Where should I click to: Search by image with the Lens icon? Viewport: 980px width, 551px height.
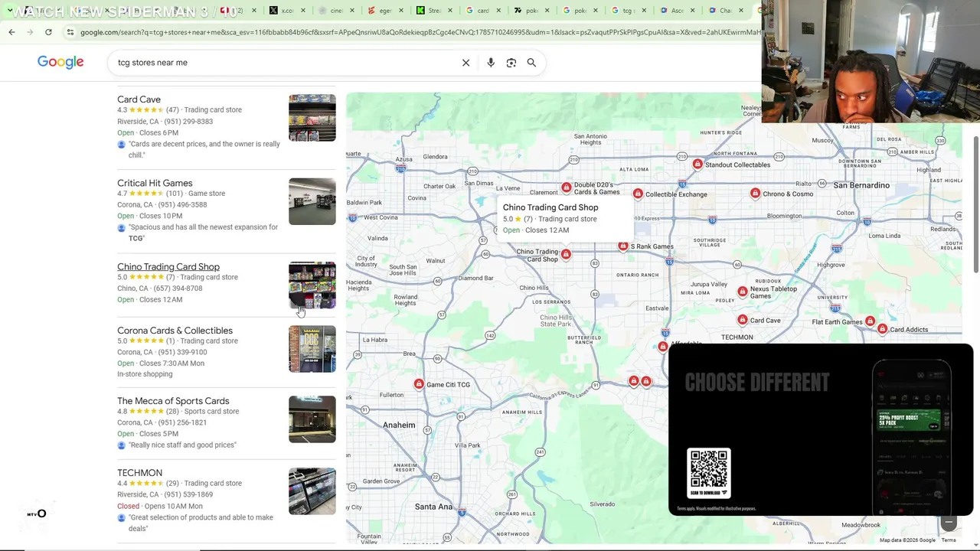click(511, 63)
